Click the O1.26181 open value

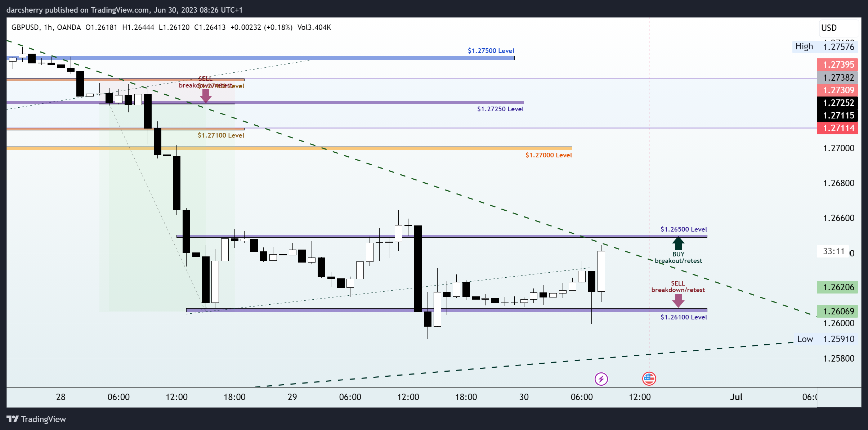(x=101, y=27)
